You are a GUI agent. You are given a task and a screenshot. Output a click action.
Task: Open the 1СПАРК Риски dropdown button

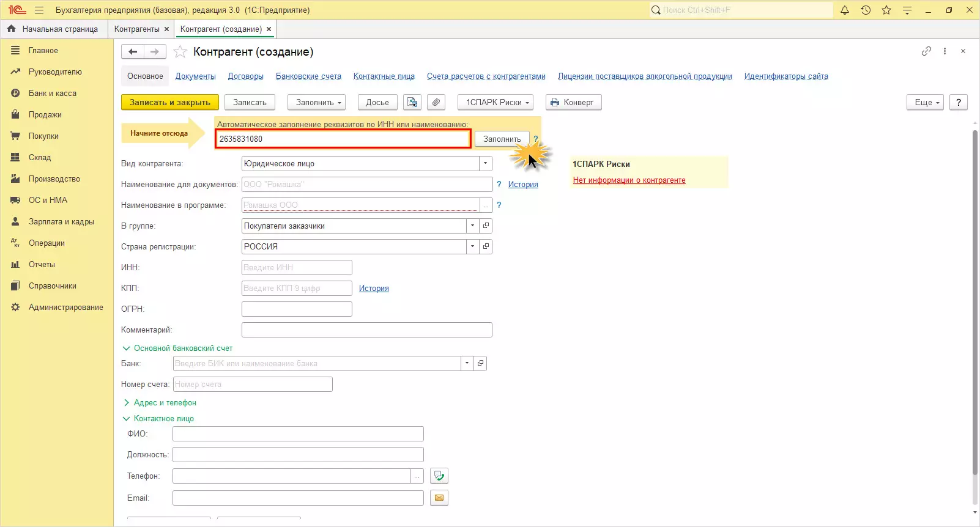pyautogui.click(x=495, y=102)
